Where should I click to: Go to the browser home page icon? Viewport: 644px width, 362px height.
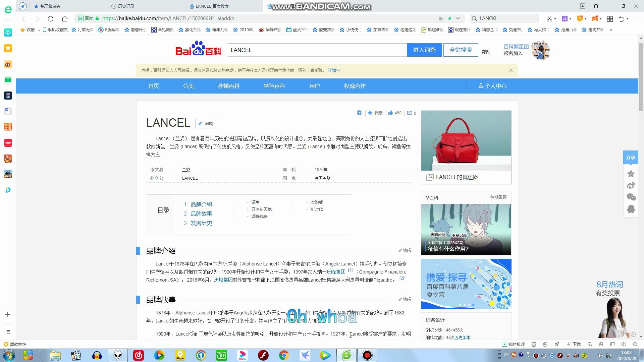tap(65, 18)
